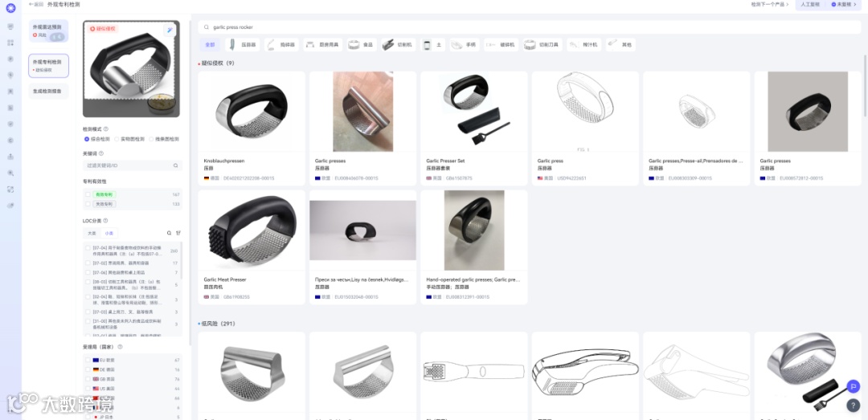Screen dimensions: 868x420
Task: Open the sidebar magnifier search icon
Action: pyautogui.click(x=10, y=173)
